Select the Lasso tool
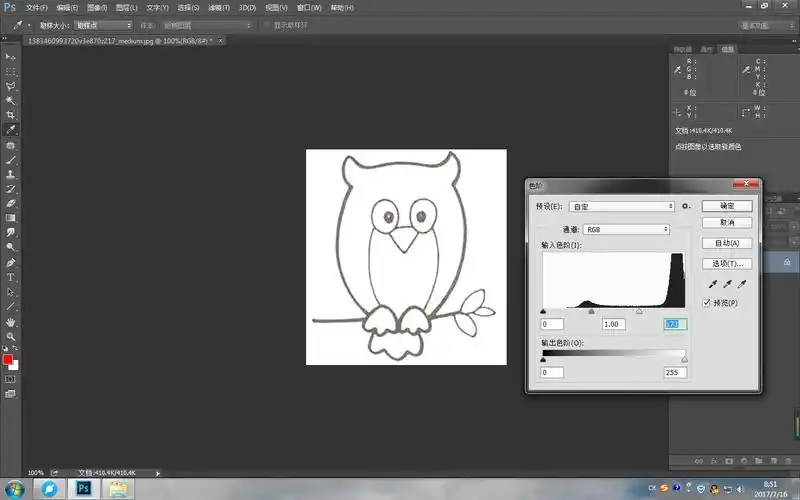The image size is (800, 500). pyautogui.click(x=10, y=86)
